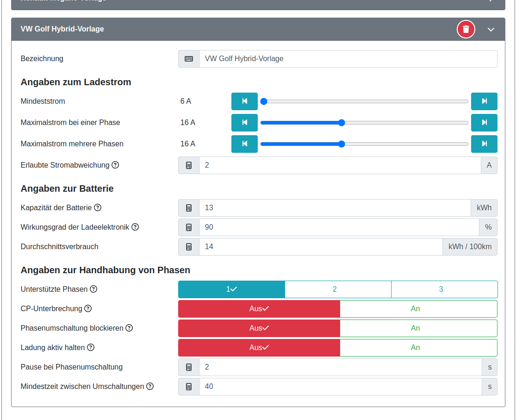Decrease Maximalstrom bei einer Phase to minimum
Image resolution: width=516 pixels, height=420 pixels.
pos(244,123)
